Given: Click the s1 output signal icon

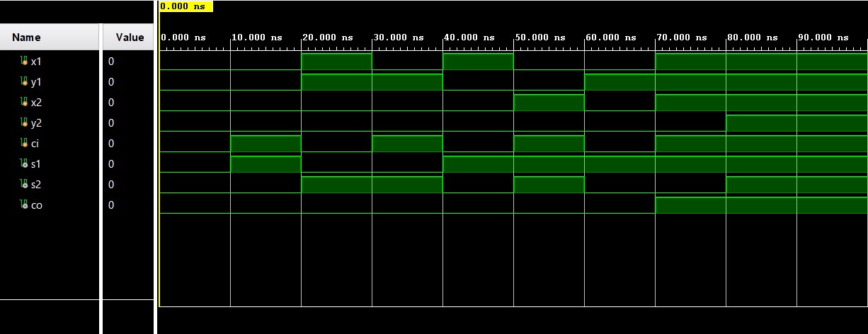Looking at the screenshot, I should pyautogui.click(x=24, y=164).
